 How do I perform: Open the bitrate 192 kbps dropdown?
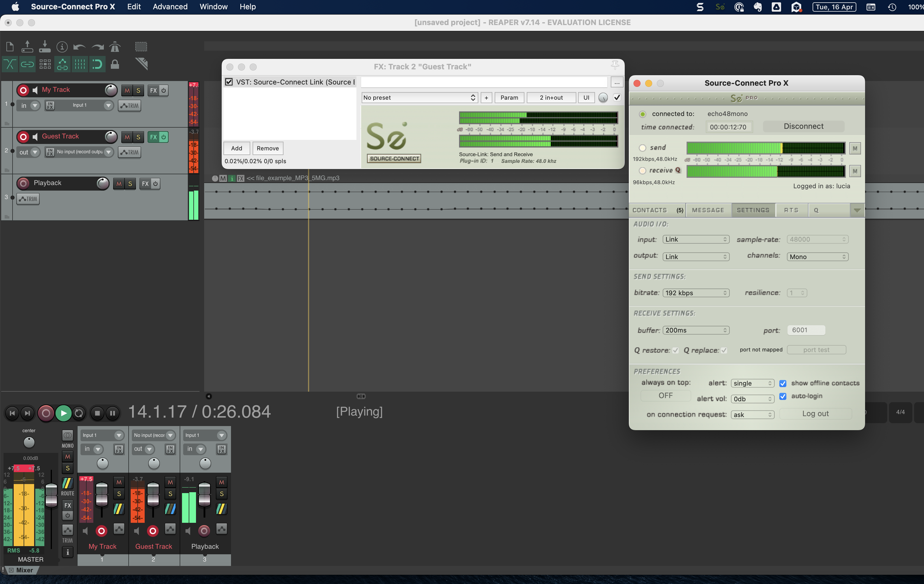tap(696, 293)
